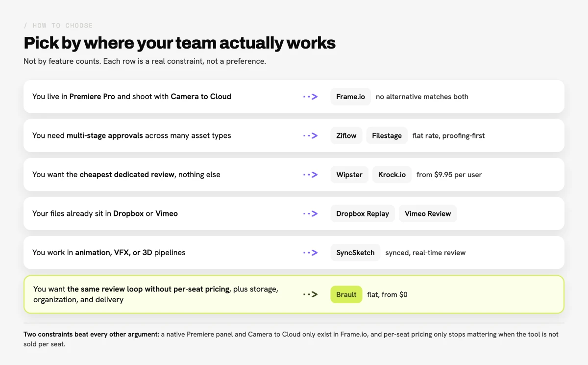The height and width of the screenshot is (365, 588).
Task: Click the arrow in the Premiere Pro row
Action: (310, 97)
